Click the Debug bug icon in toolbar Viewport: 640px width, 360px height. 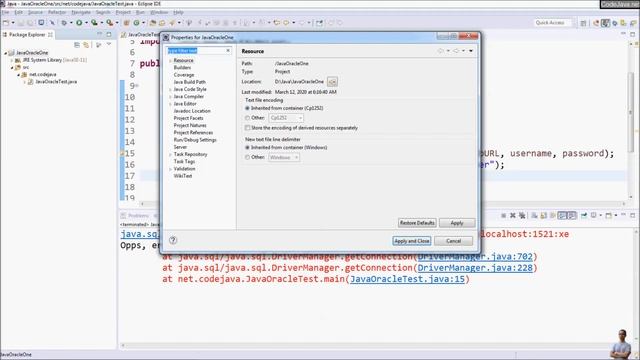click(x=64, y=23)
